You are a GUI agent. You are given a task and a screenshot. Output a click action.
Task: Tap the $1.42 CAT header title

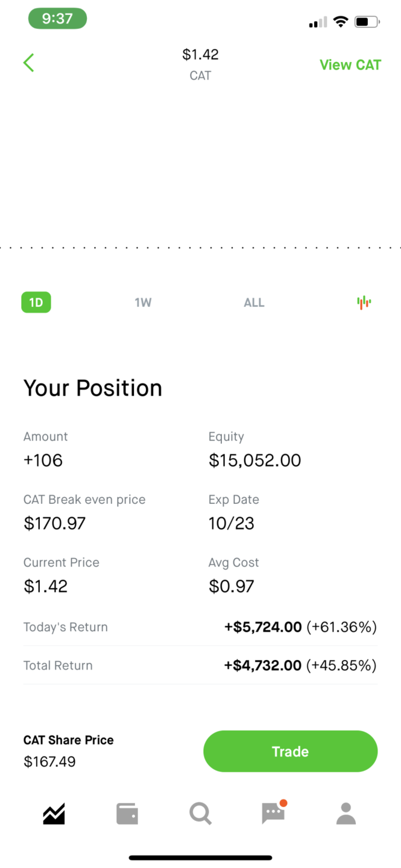[200, 64]
